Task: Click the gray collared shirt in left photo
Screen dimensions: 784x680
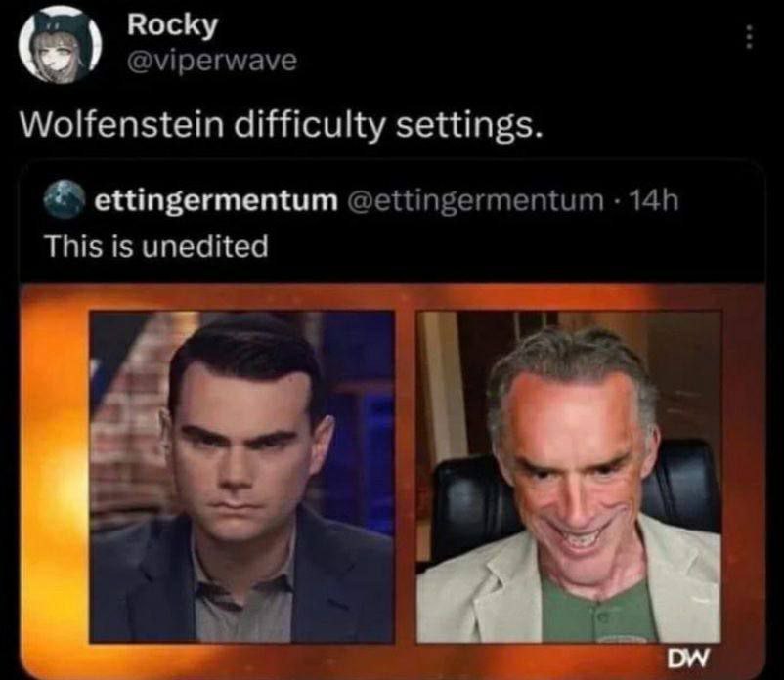Action: [x=244, y=606]
